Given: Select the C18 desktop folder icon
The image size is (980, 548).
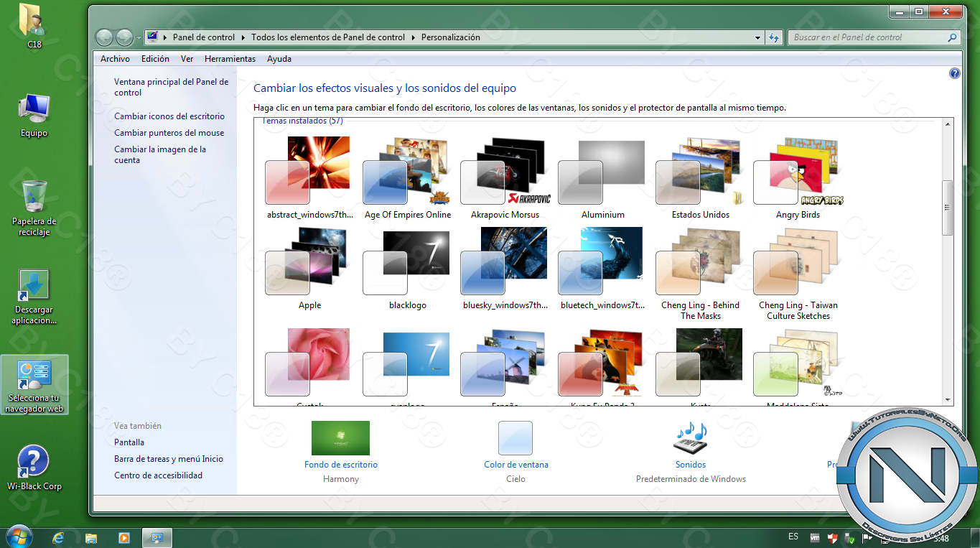Looking at the screenshot, I should 34,26.
